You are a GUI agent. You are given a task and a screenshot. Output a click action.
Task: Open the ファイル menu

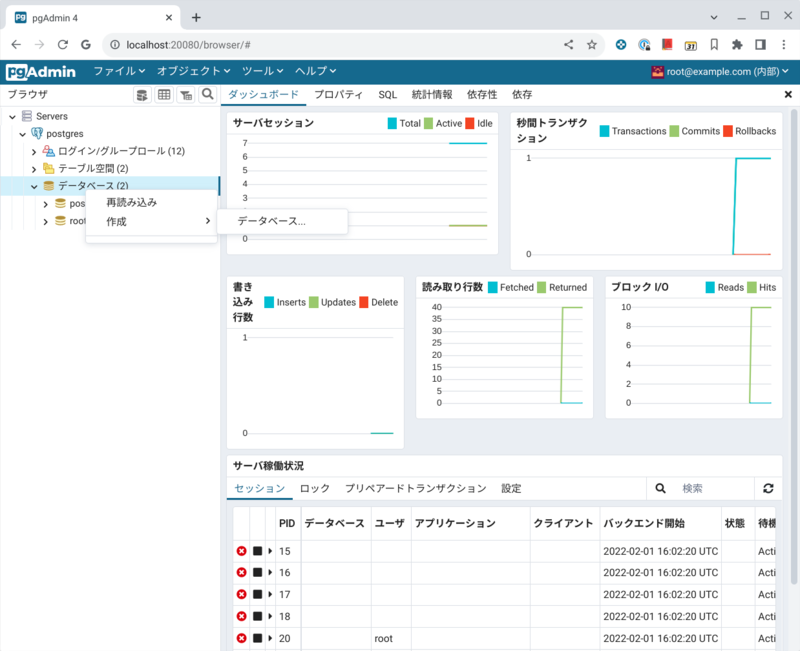(119, 71)
